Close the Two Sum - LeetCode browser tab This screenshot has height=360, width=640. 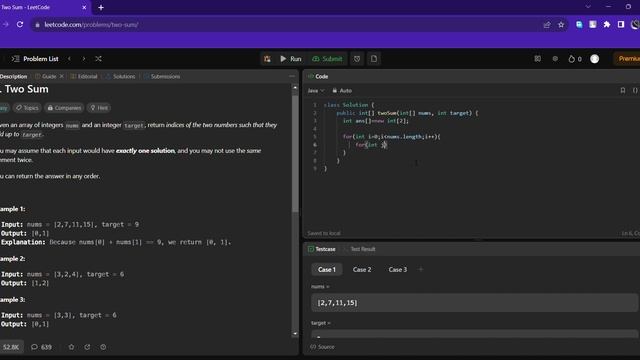tap(84, 7)
